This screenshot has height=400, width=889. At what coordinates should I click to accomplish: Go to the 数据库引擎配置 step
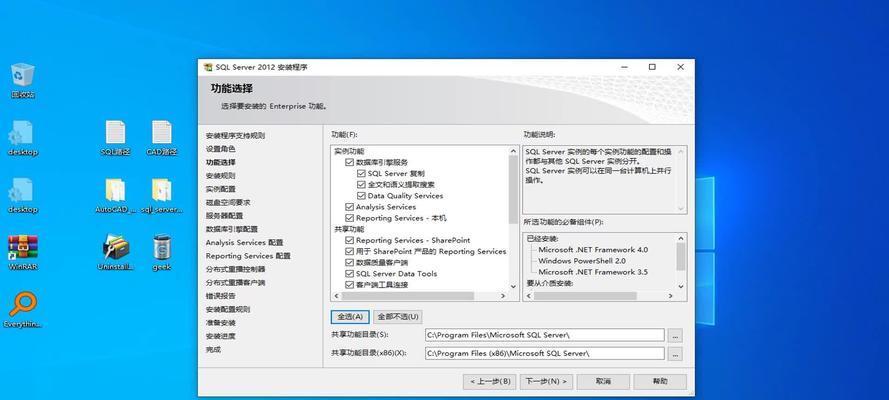[x=232, y=229]
